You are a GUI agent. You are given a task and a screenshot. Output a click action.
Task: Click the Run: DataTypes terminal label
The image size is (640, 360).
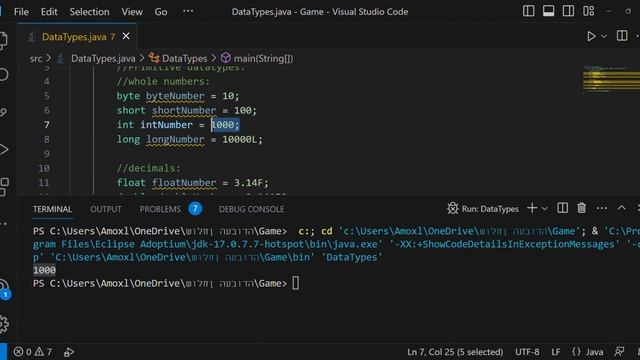point(490,209)
